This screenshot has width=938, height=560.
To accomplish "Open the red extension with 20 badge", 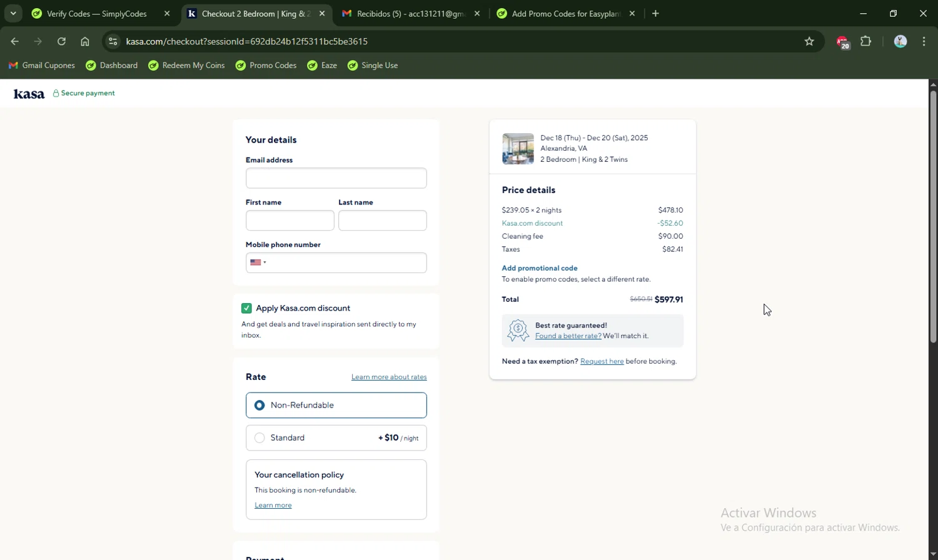I will [x=842, y=42].
